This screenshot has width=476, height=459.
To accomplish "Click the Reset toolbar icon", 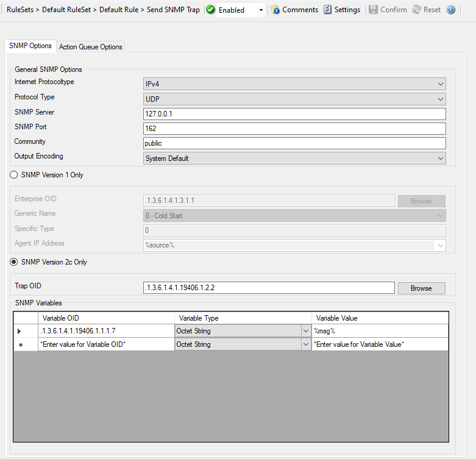I will coord(417,10).
